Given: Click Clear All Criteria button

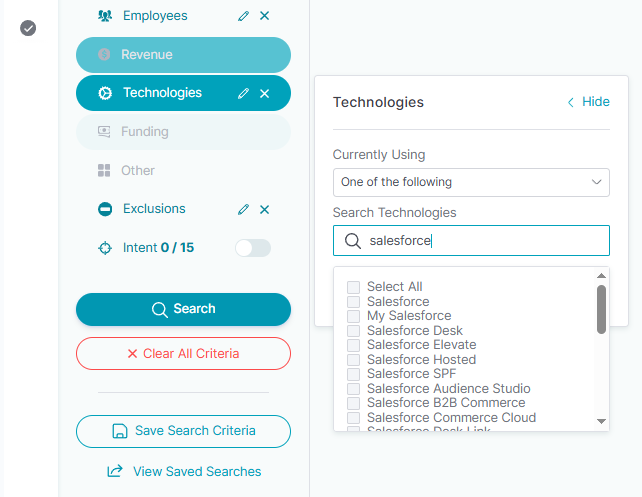Looking at the screenshot, I should click(183, 353).
